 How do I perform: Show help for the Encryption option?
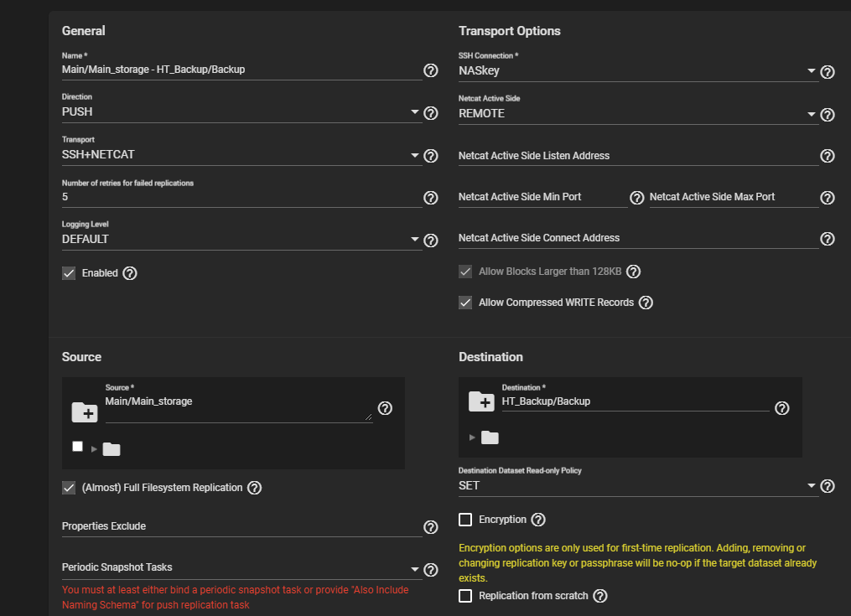click(537, 520)
